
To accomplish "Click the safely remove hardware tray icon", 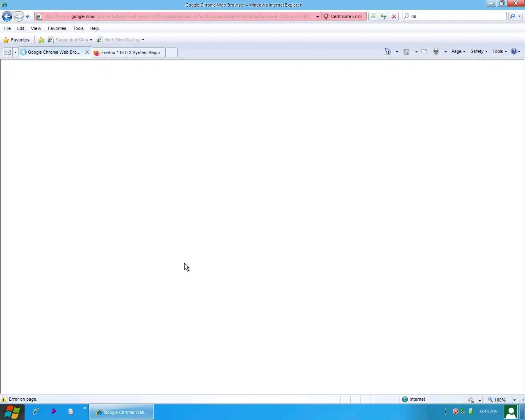I will pyautogui.click(x=471, y=411).
